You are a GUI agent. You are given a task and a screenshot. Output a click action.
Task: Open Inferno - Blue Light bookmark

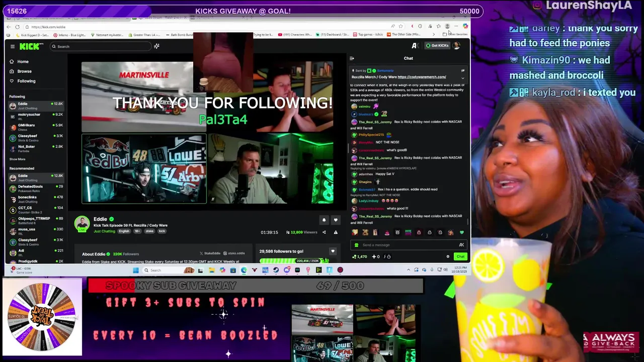70,35
